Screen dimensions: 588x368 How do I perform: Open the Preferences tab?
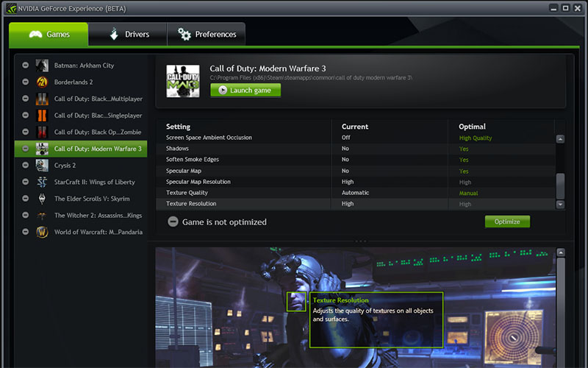(x=207, y=35)
